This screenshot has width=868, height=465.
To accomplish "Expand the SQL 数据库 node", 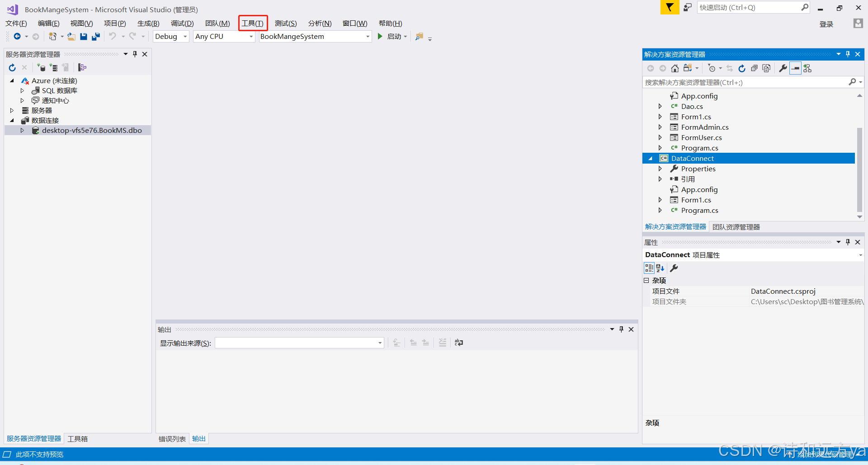I will (22, 91).
